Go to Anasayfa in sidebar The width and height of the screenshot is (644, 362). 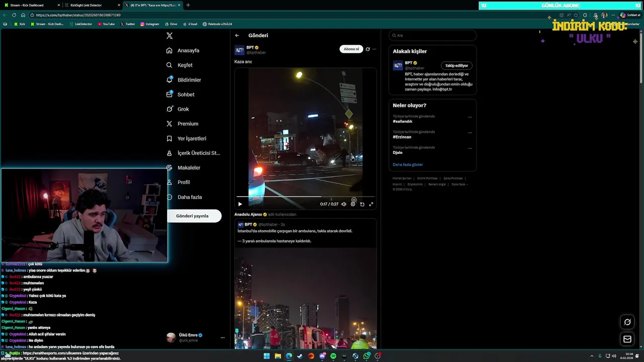click(183, 50)
